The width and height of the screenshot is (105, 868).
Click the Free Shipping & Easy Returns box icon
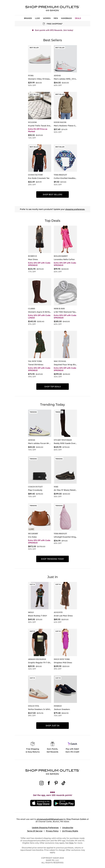33,744
